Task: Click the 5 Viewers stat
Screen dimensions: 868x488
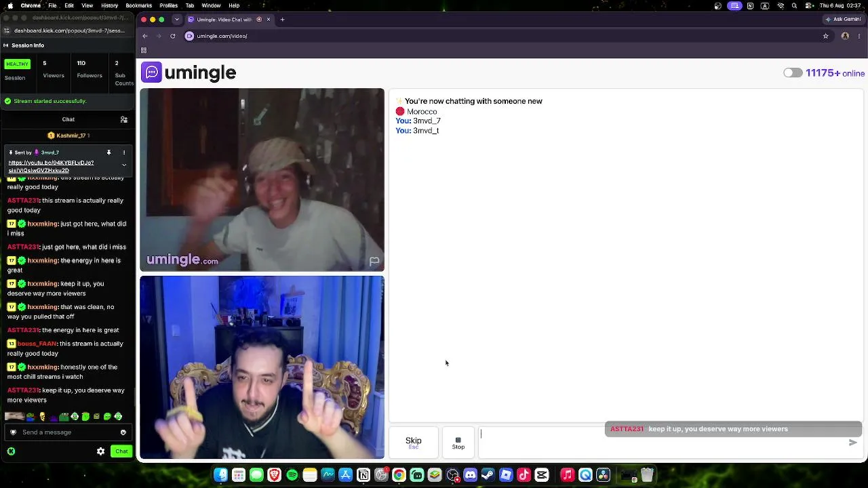Action: (54, 69)
